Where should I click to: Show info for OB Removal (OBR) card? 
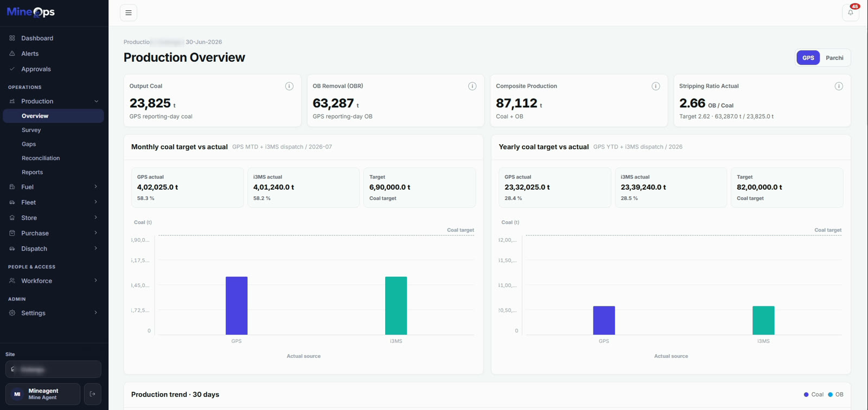point(473,86)
